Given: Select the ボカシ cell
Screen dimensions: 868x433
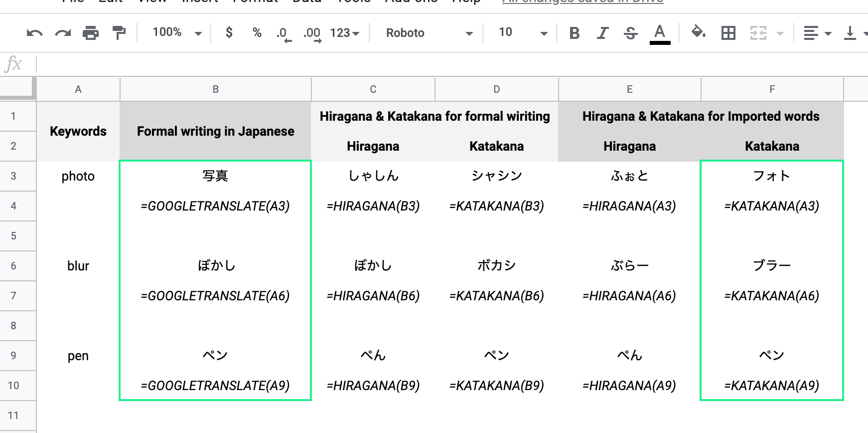Looking at the screenshot, I should 497,266.
